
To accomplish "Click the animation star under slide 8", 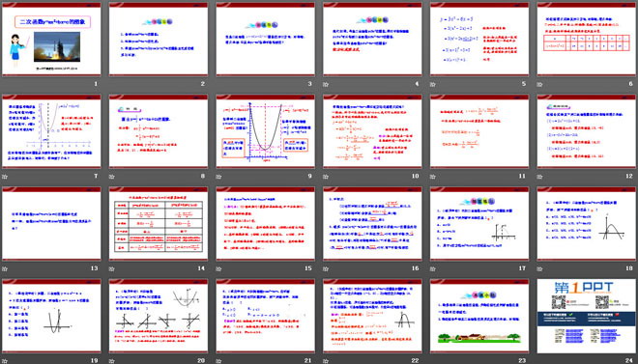I will pyautogui.click(x=111, y=177).
